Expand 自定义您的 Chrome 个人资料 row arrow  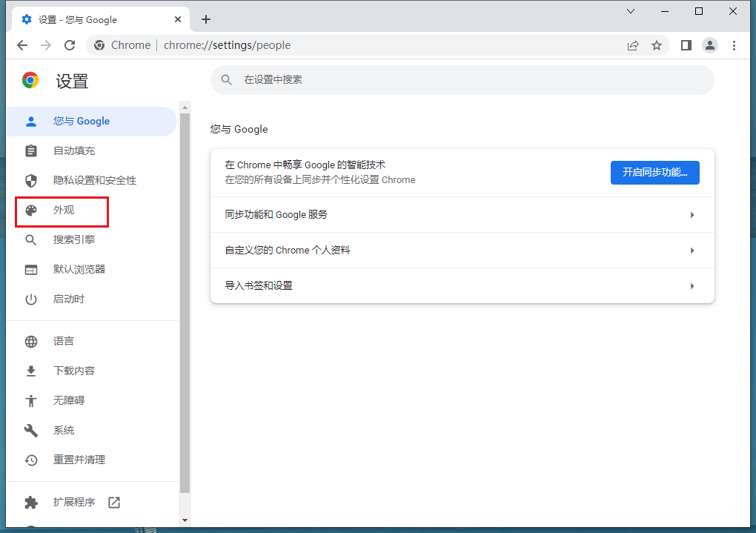click(692, 251)
